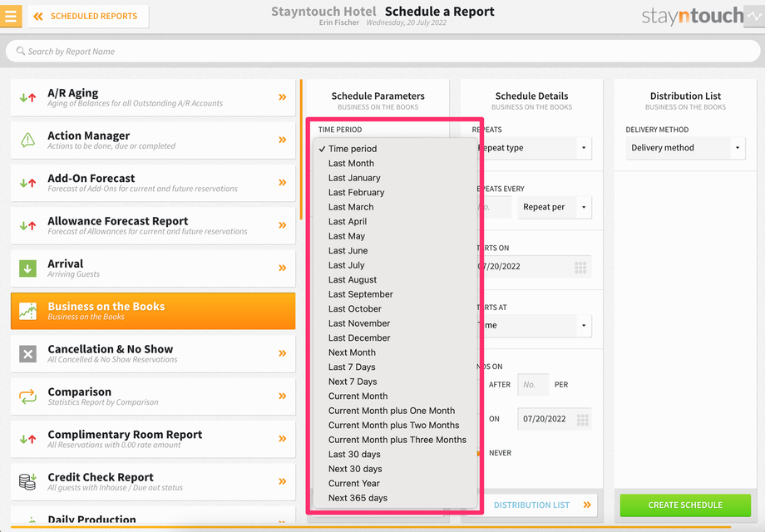Click the Cancellation & No Show X icon
This screenshot has width=765, height=532.
click(x=27, y=353)
